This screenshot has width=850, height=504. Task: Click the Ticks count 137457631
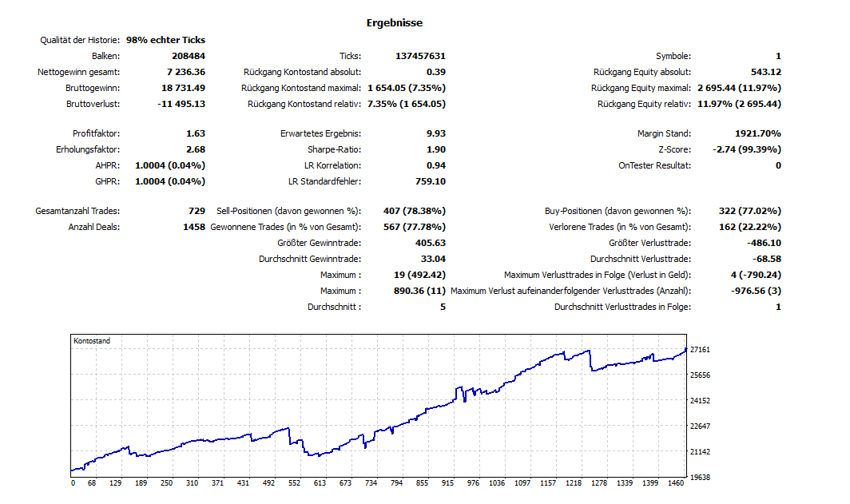click(420, 56)
